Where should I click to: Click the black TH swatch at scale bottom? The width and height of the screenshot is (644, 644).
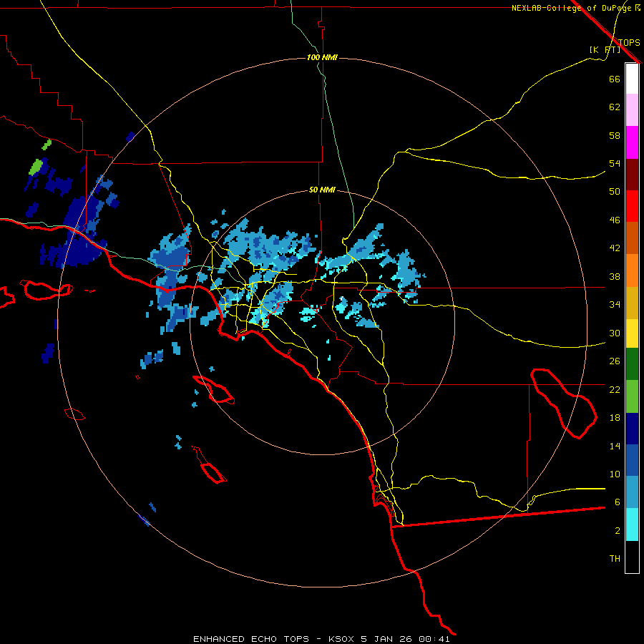[632, 557]
